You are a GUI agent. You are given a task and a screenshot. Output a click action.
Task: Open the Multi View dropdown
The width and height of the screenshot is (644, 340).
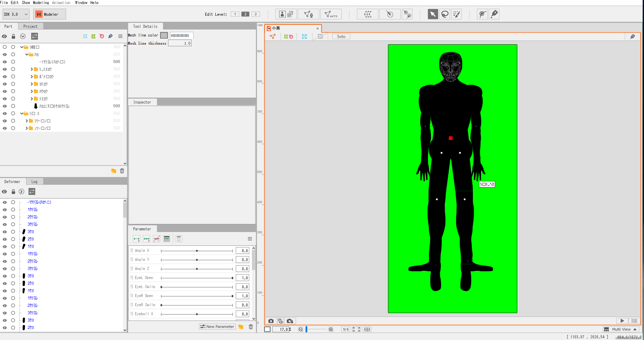point(621,329)
